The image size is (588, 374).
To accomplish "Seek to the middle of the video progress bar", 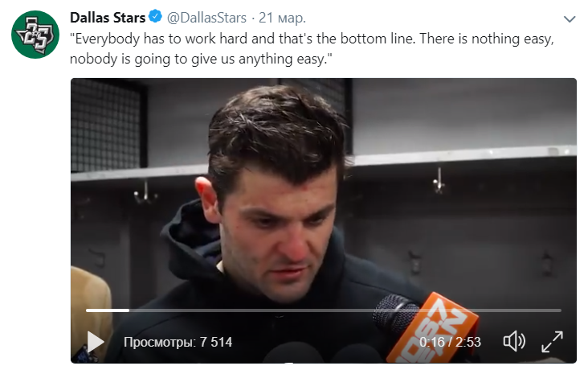I will [324, 310].
